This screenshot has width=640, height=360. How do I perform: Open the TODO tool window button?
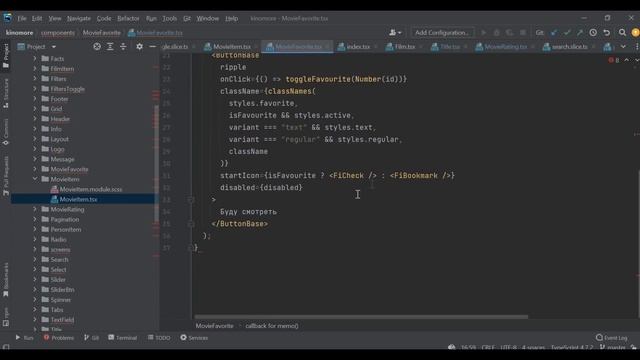tap(159, 338)
